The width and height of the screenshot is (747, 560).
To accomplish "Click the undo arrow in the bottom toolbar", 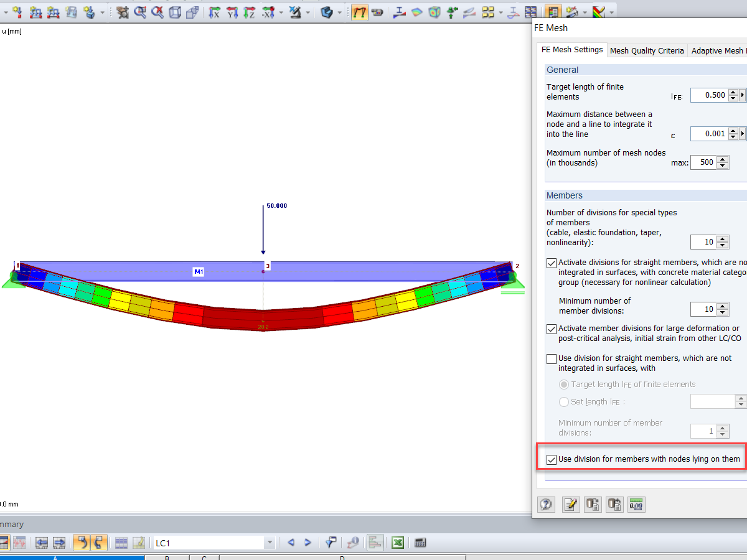I will (82, 543).
